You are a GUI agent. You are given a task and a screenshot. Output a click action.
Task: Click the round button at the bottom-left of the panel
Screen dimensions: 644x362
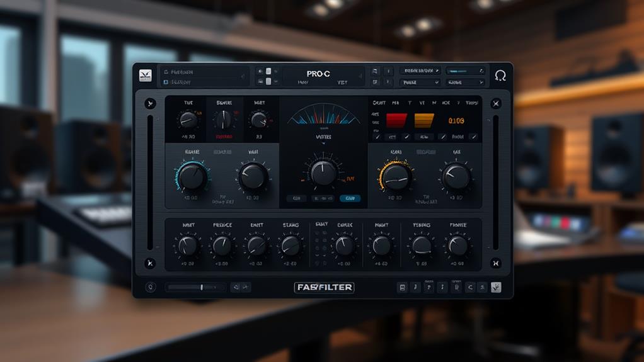[151, 263]
